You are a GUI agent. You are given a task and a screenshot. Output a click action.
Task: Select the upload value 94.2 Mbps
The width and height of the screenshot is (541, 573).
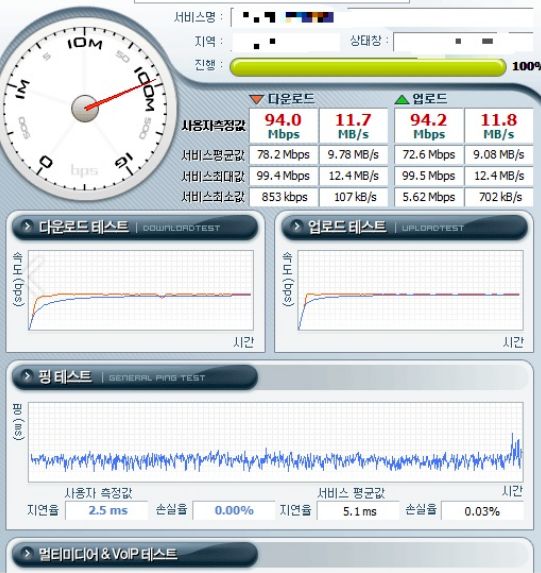click(429, 126)
